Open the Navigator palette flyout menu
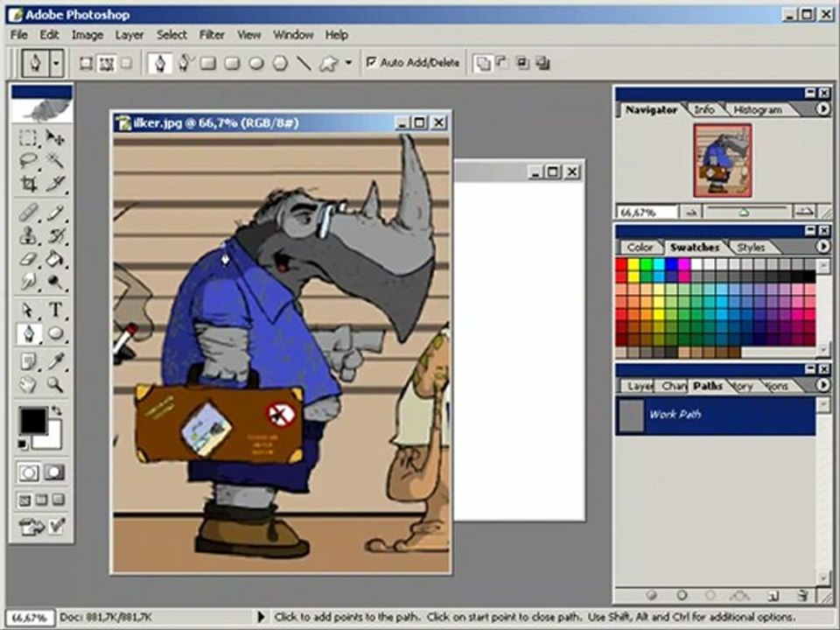The width and height of the screenshot is (840, 630). (x=822, y=109)
